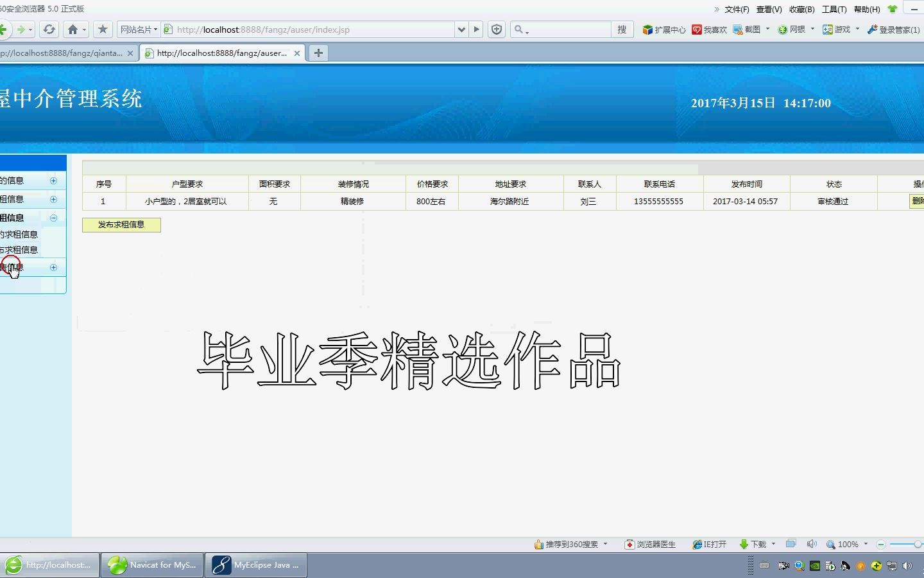This screenshot has width=924, height=578.
Task: Click the home icon in the toolbar
Action: coord(73,30)
